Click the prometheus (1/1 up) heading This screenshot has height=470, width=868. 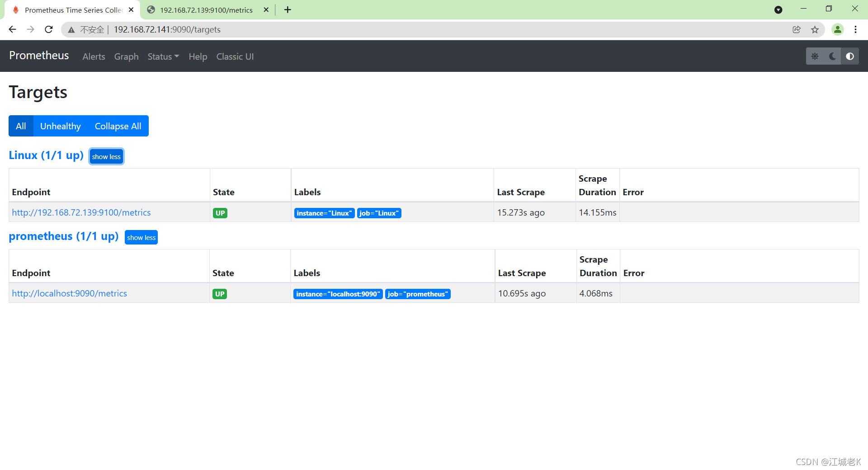coord(64,236)
